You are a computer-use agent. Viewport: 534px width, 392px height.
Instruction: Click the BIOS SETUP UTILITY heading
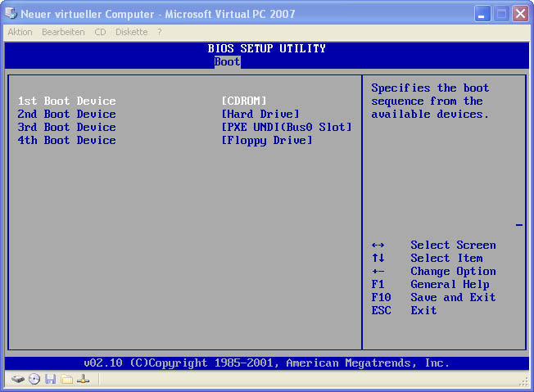click(267, 48)
